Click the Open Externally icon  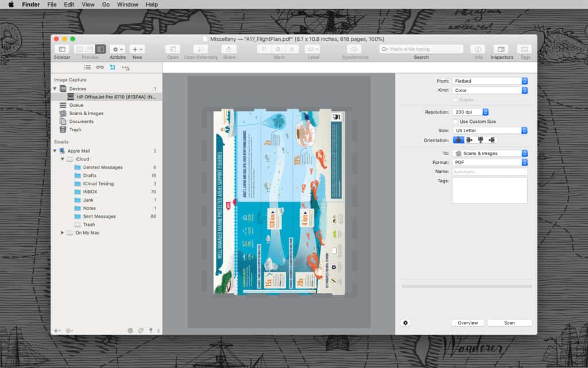click(200, 49)
